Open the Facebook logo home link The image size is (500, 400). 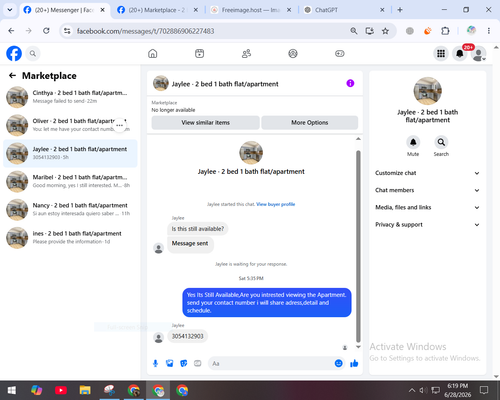[x=14, y=53]
